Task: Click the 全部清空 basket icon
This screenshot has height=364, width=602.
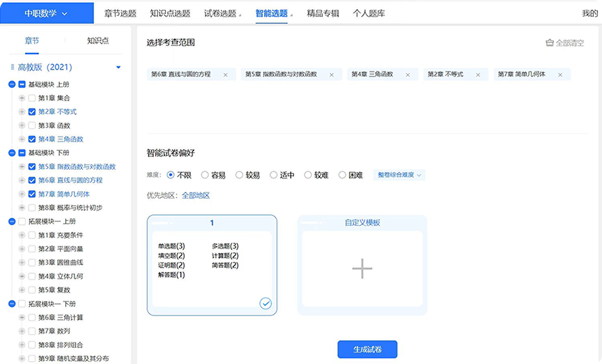Action: coord(550,43)
